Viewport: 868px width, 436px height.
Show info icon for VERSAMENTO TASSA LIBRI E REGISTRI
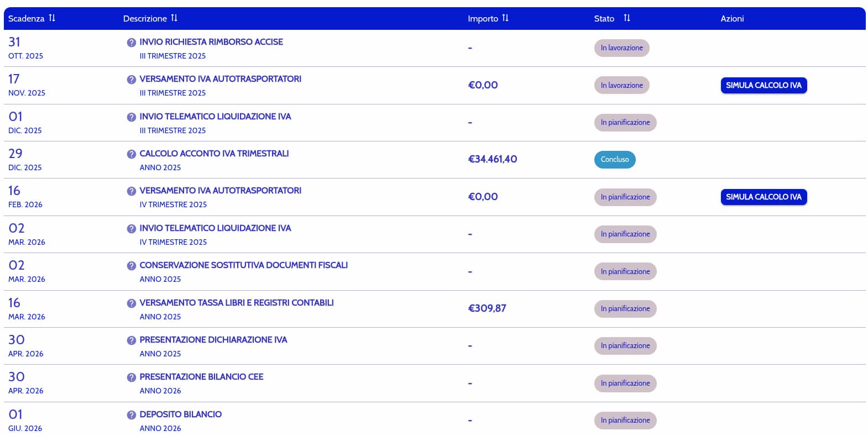coord(131,303)
